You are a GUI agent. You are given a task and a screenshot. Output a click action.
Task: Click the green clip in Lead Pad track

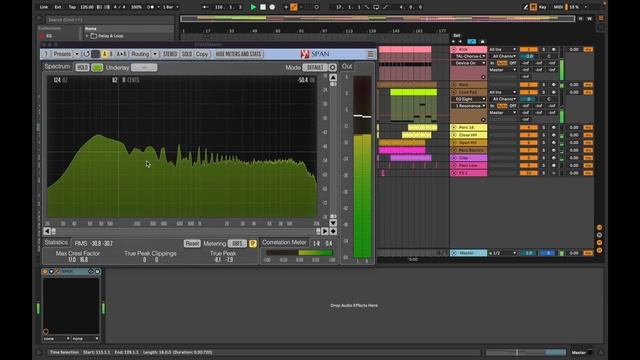(413, 93)
